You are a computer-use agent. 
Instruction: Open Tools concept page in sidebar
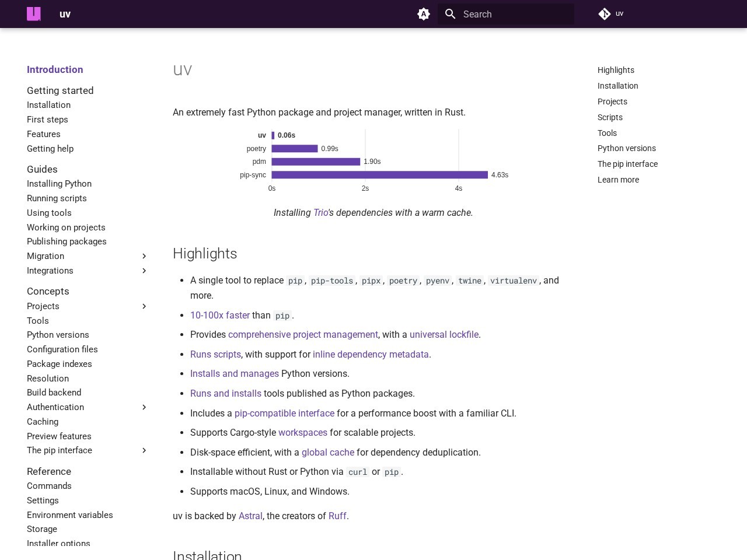(38, 321)
